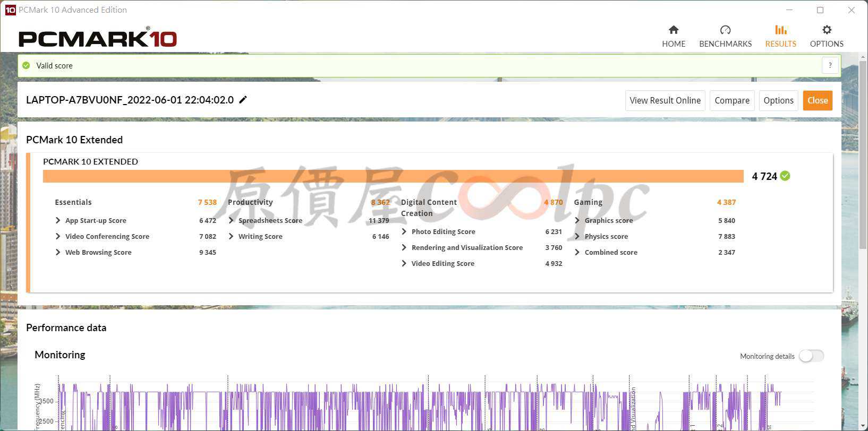Click the Gaming score 4 387

tap(726, 202)
